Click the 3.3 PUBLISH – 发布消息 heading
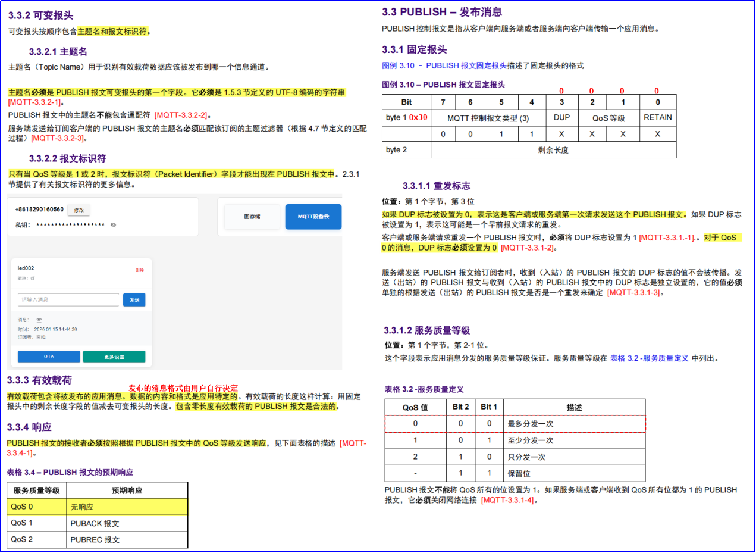756x553 pixels. pos(442,12)
